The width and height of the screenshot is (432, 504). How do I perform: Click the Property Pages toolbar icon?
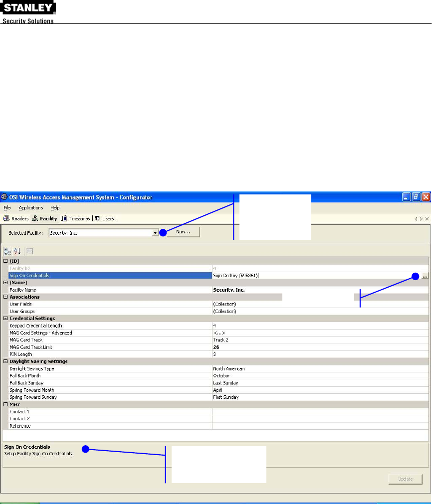(29, 251)
